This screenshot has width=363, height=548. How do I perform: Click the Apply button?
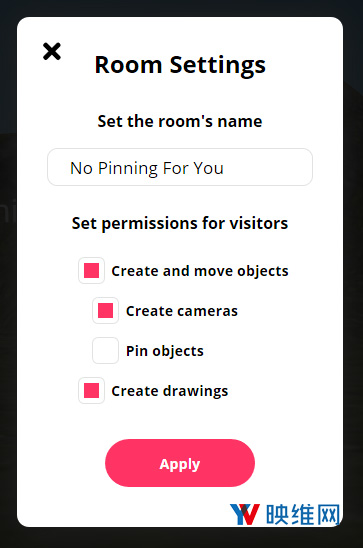click(x=180, y=463)
